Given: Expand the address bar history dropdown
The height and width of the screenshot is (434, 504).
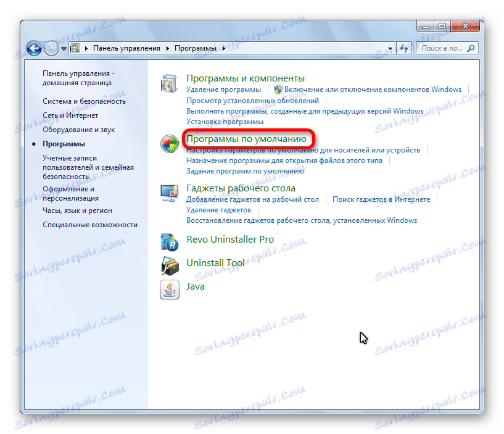Looking at the screenshot, I should pyautogui.click(x=390, y=49).
